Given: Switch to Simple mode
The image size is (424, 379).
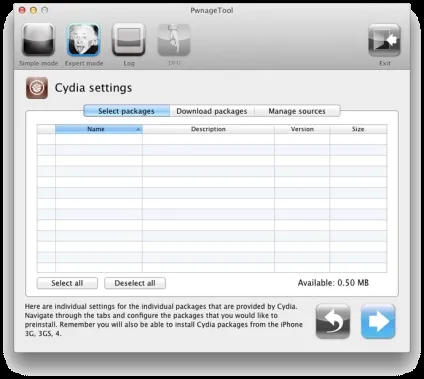Looking at the screenshot, I should pyautogui.click(x=38, y=40).
